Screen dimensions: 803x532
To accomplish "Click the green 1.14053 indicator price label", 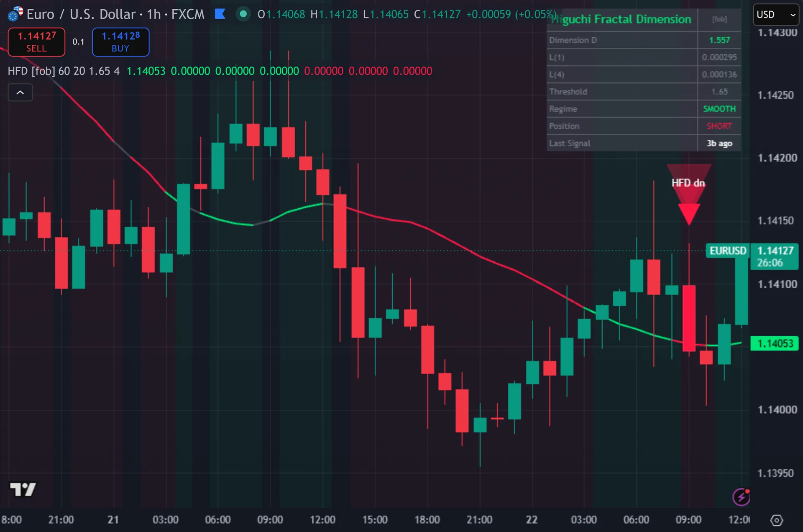I will [x=775, y=344].
